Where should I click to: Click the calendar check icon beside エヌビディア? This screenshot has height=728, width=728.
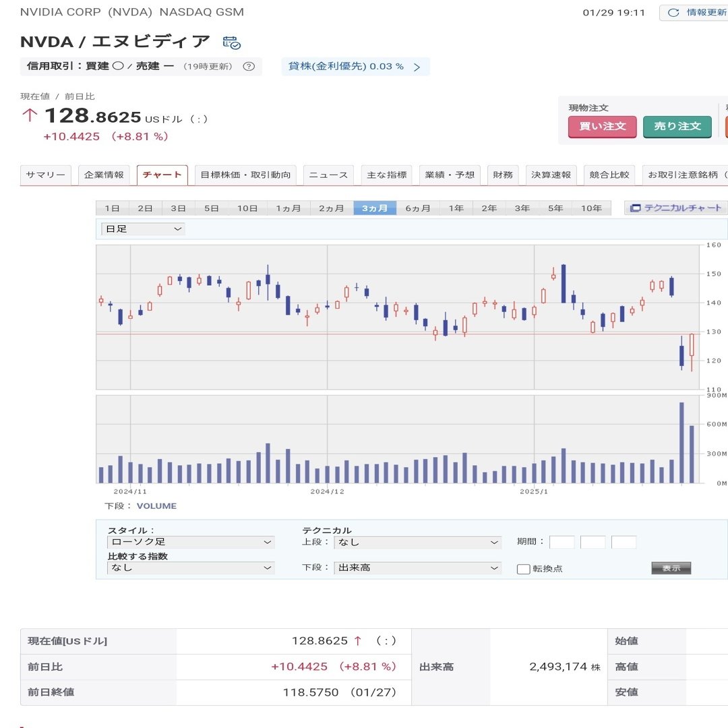pos(231,42)
